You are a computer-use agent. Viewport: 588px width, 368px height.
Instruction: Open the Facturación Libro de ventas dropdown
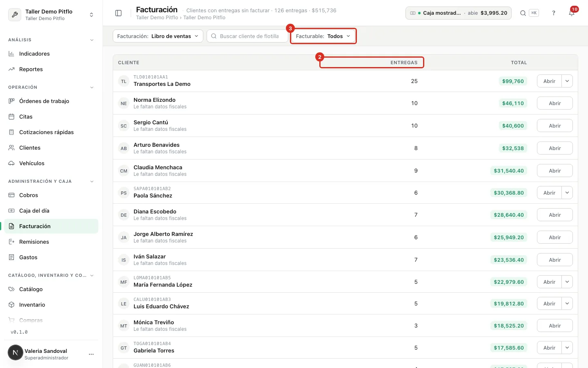pos(158,36)
